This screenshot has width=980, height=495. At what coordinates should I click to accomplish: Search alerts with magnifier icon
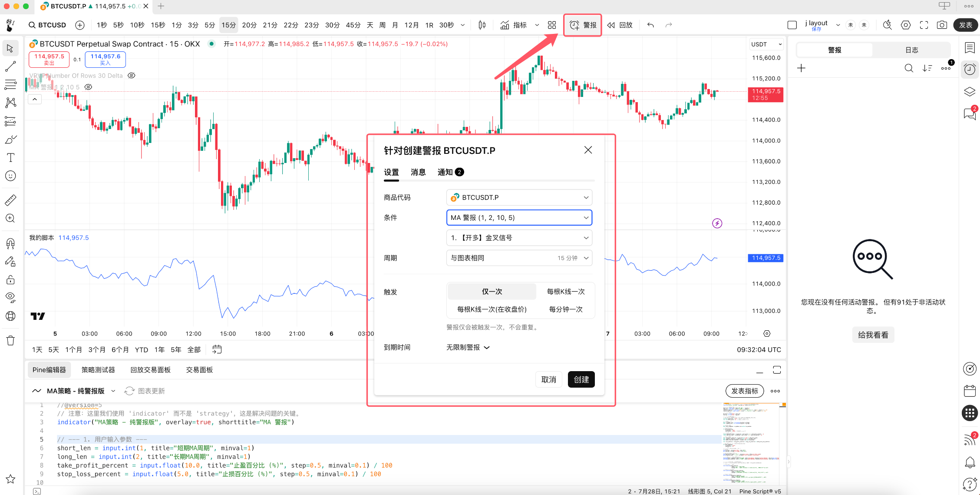click(909, 68)
